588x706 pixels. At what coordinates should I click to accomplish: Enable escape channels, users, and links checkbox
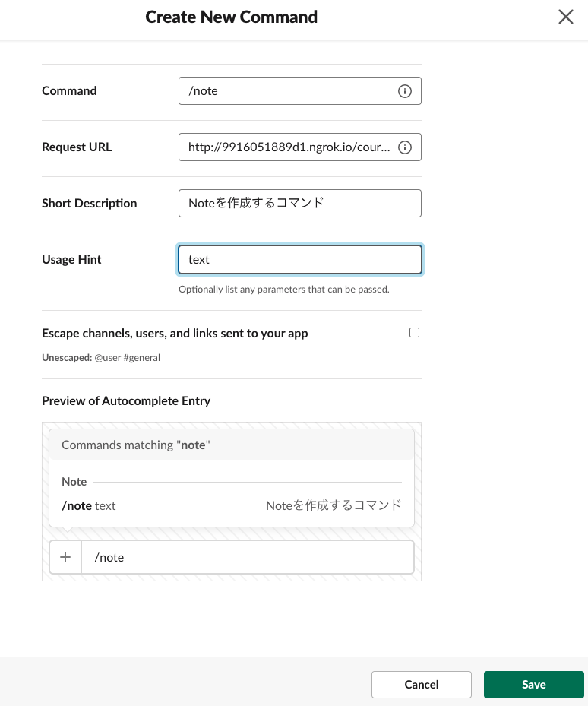coord(414,332)
